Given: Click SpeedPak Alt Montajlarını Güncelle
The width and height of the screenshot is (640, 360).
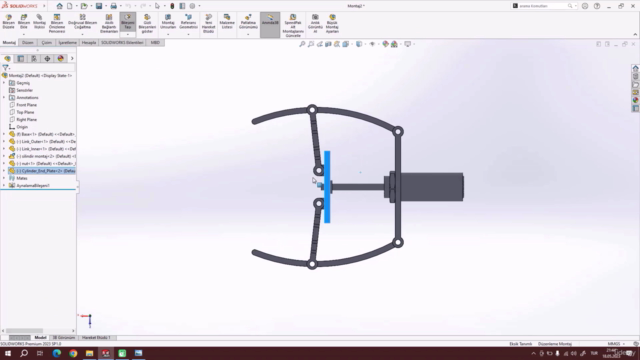Looking at the screenshot, I should (x=293, y=25).
